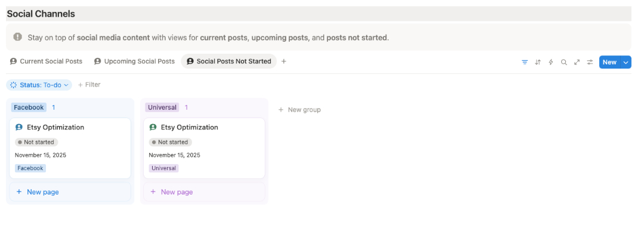Click the blue New button
Screen dimensions: 644x244
pos(609,62)
